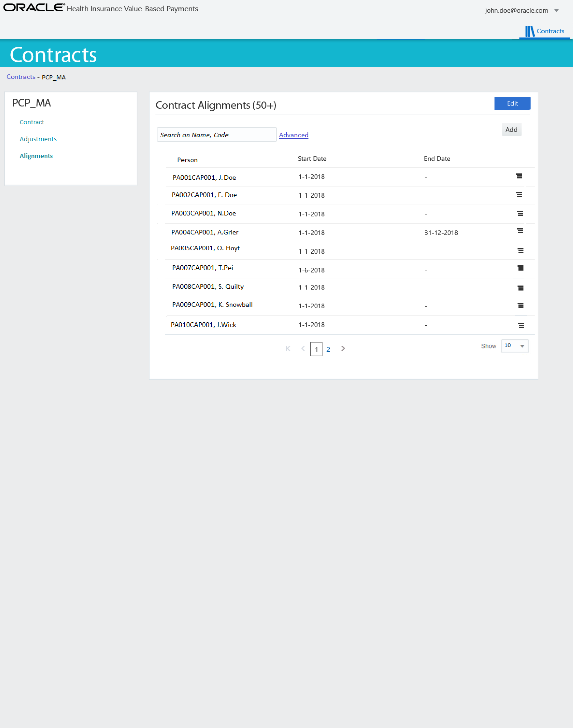Focus the Search on Name, Code field
This screenshot has height=728, width=573.
click(216, 135)
